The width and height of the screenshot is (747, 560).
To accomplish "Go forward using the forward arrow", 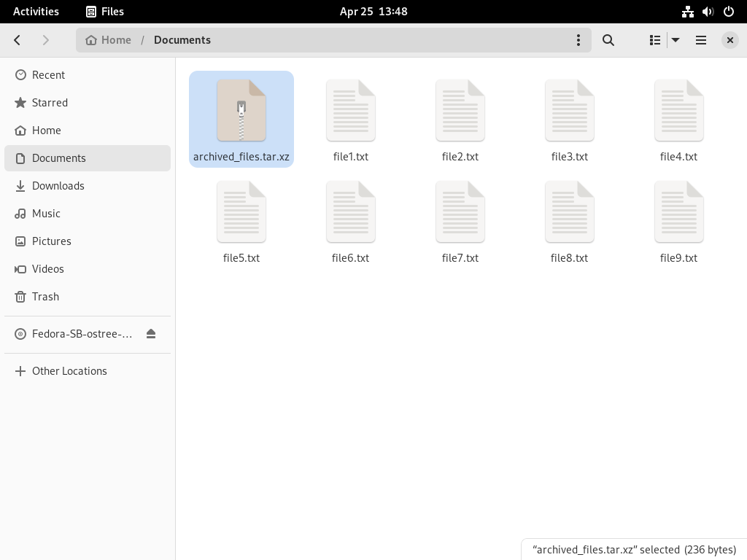I will 46,40.
